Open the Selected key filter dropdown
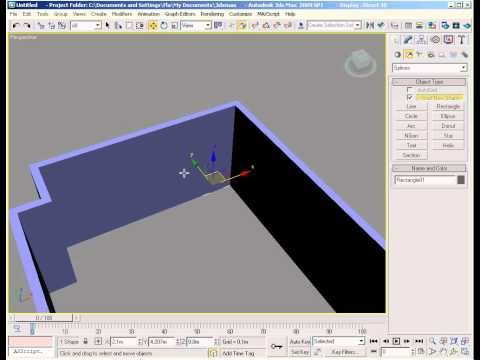 click(338, 341)
